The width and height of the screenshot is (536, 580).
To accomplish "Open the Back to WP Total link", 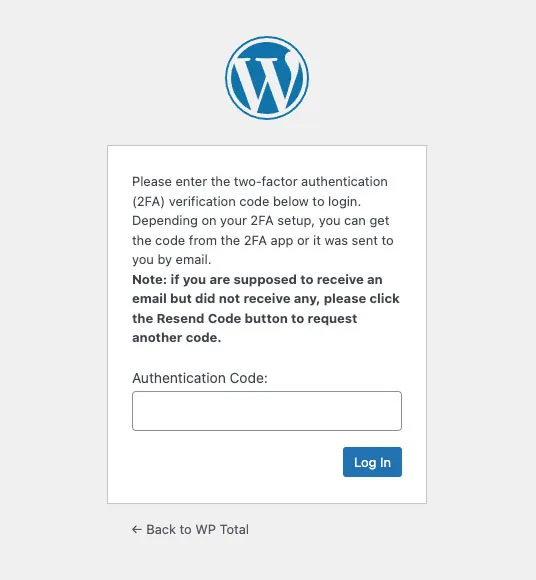I will click(191, 529).
